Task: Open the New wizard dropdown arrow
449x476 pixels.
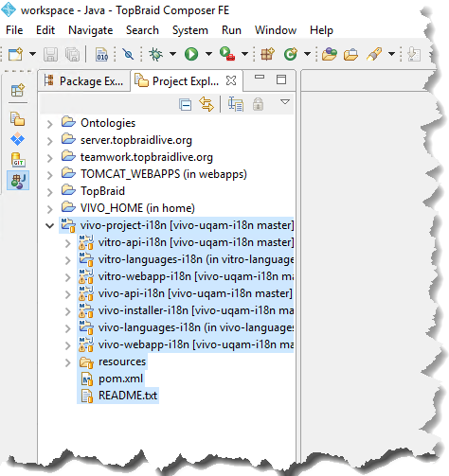Action: pos(32,54)
